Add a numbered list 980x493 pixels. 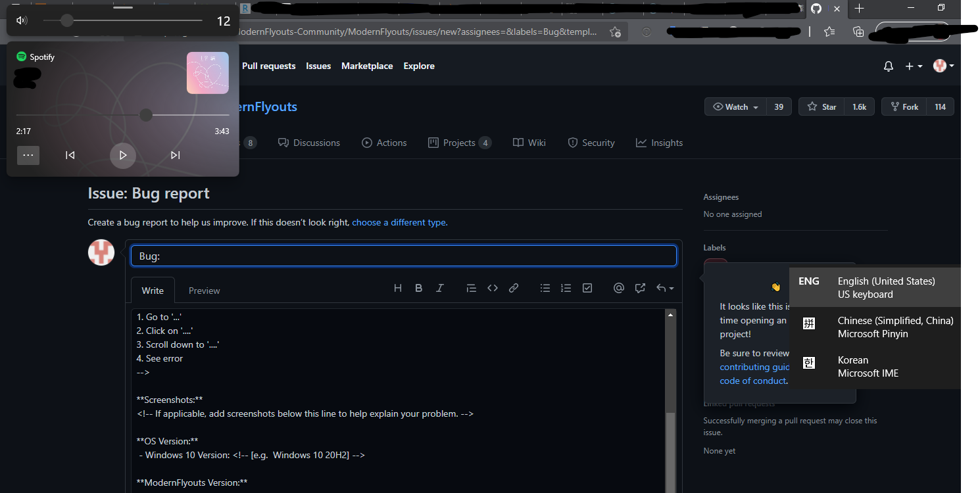566,288
